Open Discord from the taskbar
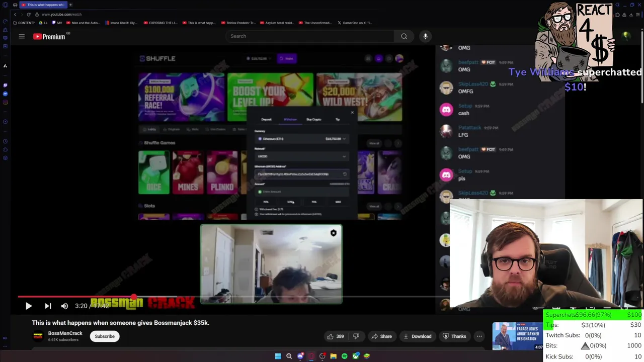 click(x=300, y=356)
